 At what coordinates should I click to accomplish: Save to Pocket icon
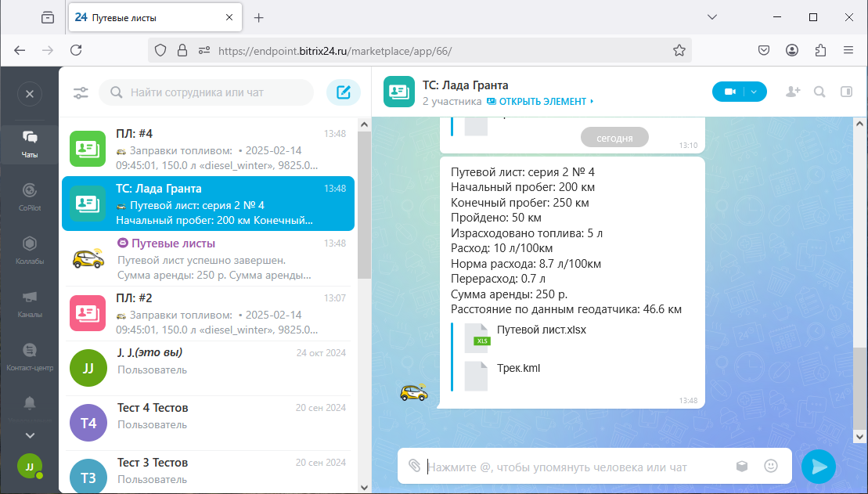coord(763,50)
